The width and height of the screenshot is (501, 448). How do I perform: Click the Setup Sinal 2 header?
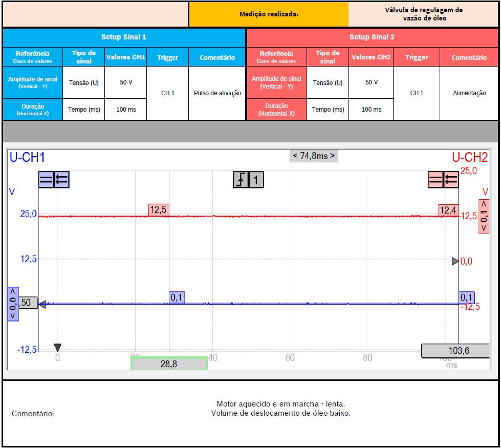point(372,37)
